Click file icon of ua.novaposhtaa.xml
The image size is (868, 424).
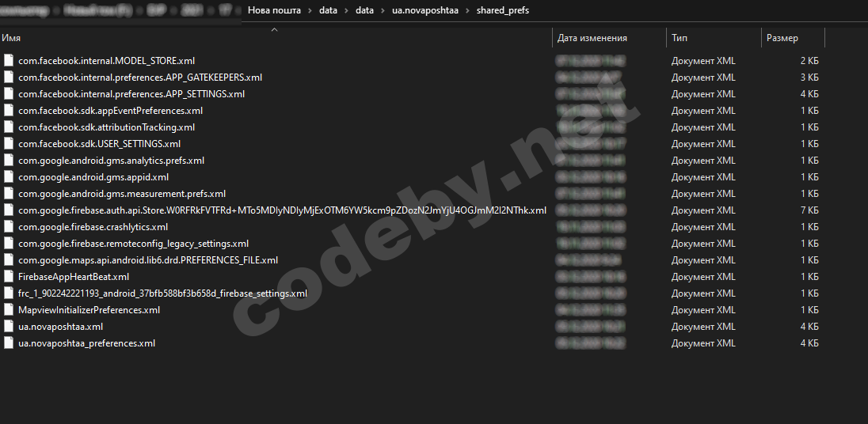(x=8, y=326)
